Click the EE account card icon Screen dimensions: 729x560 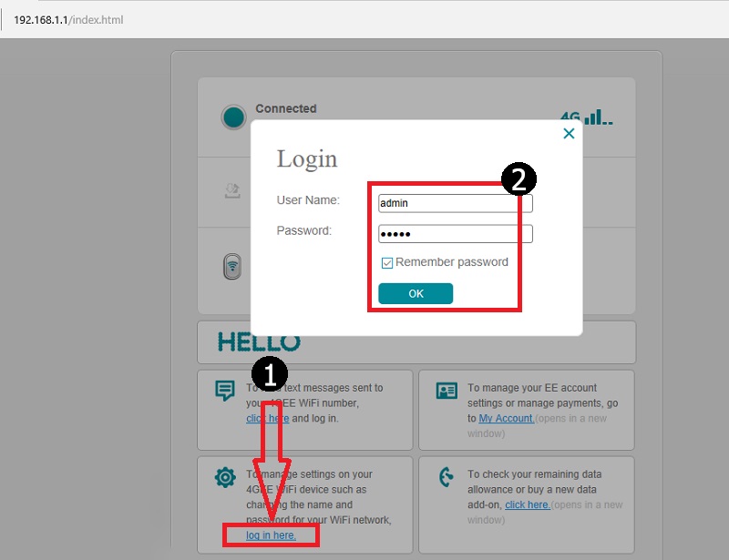tap(447, 391)
